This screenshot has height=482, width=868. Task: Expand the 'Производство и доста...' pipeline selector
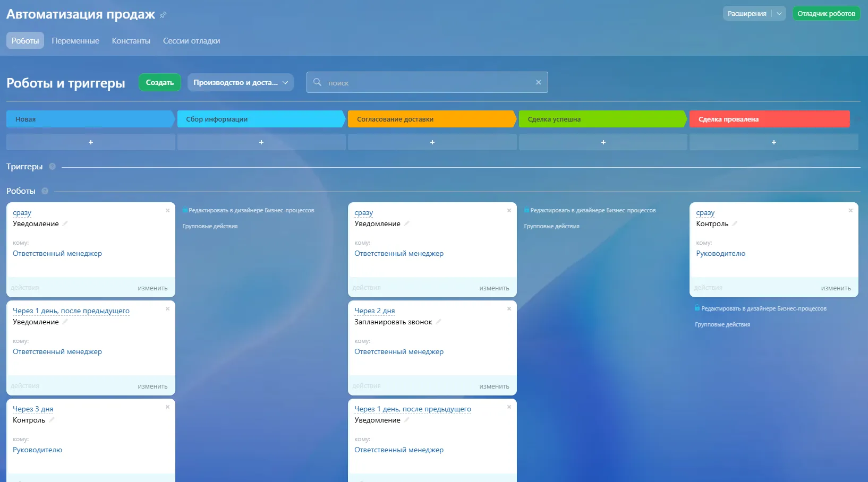241,82
